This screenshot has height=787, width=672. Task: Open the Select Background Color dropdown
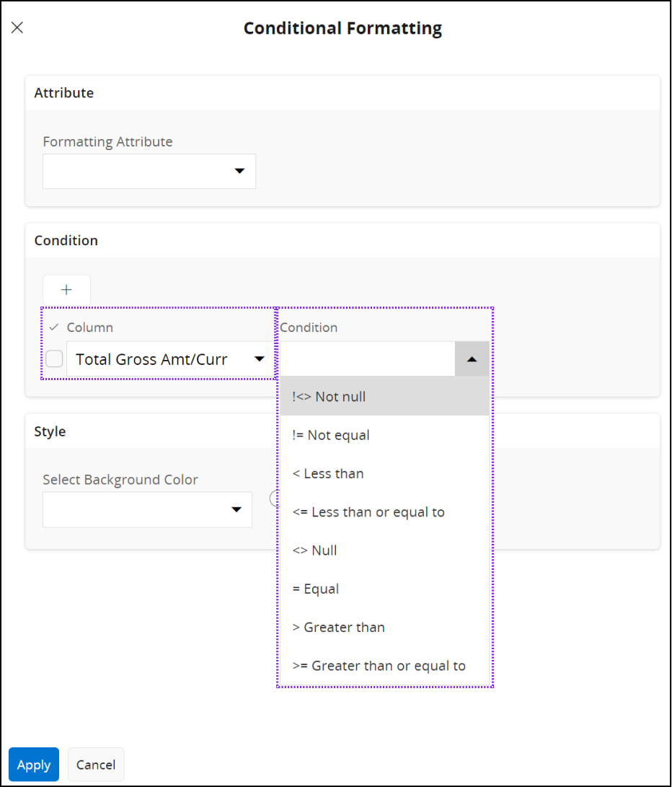(147, 510)
